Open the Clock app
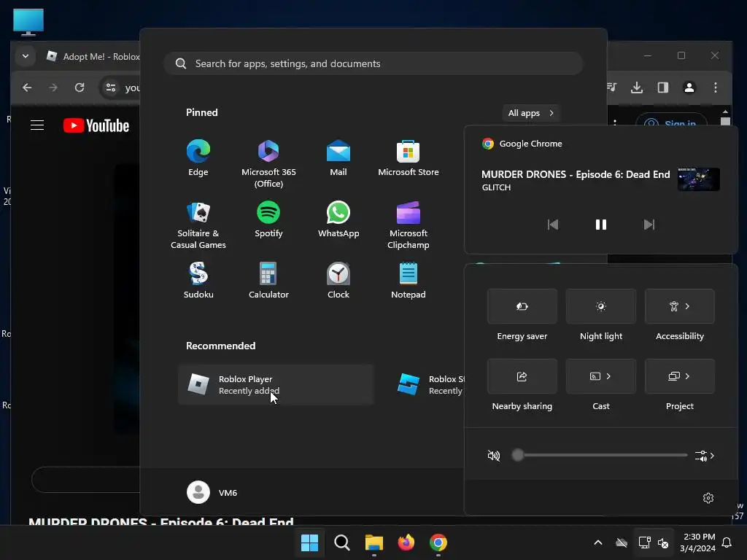 tap(338, 281)
